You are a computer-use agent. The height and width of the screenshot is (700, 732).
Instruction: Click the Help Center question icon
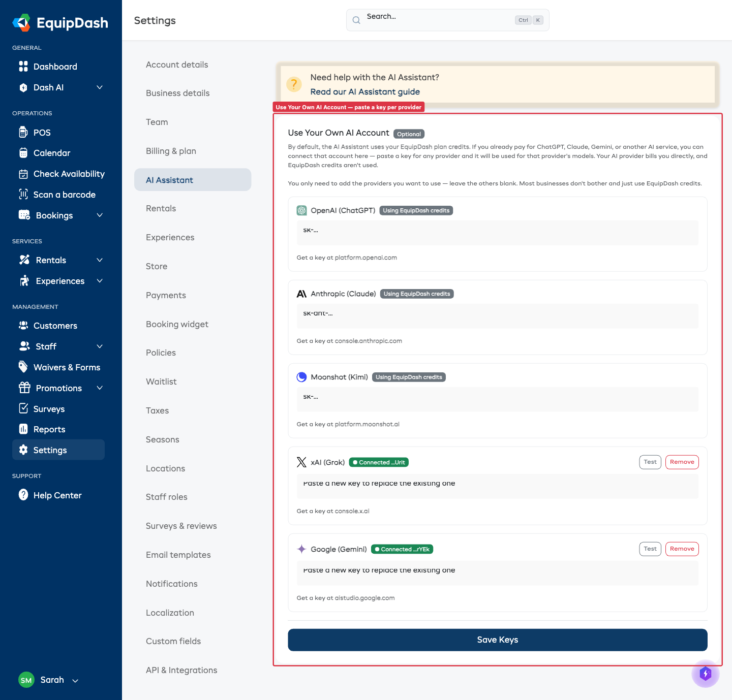point(23,495)
